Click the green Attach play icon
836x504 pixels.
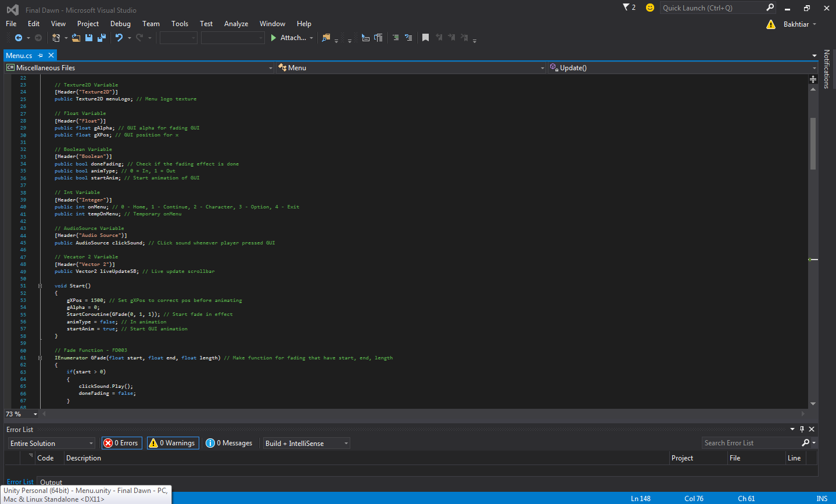click(274, 38)
